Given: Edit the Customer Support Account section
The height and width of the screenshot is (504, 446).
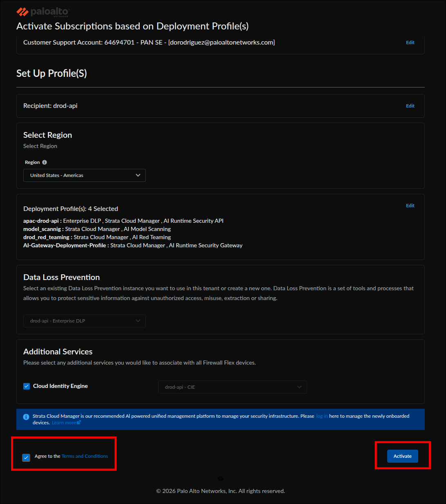Looking at the screenshot, I should [410, 43].
